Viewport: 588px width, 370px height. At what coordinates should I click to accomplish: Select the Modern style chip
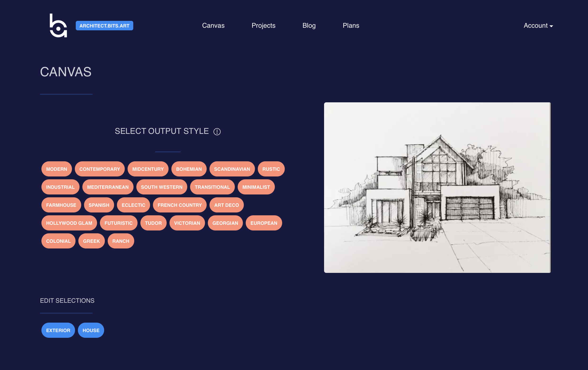tap(56, 169)
